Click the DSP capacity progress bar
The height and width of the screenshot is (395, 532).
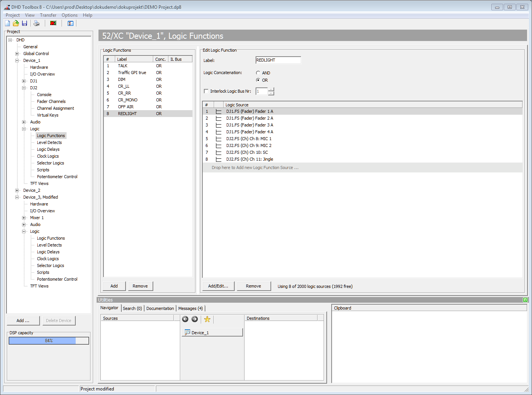tap(48, 340)
